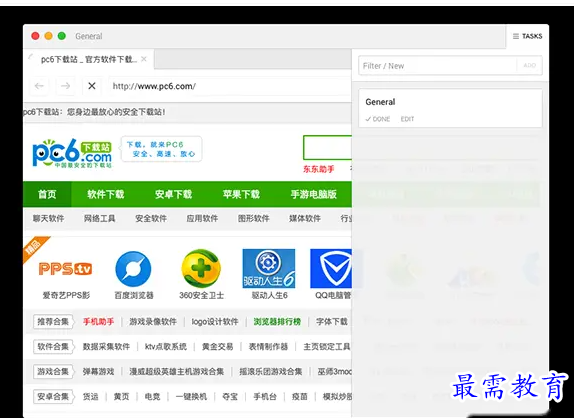Open the 漫威超级英雄主机游戏合集 link
The height and width of the screenshot is (418, 574).
click(x=176, y=372)
